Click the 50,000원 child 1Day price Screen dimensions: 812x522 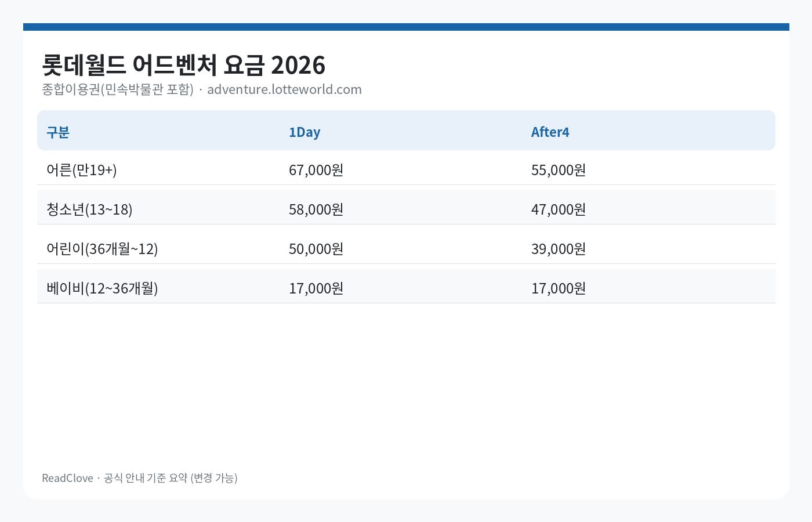click(316, 249)
